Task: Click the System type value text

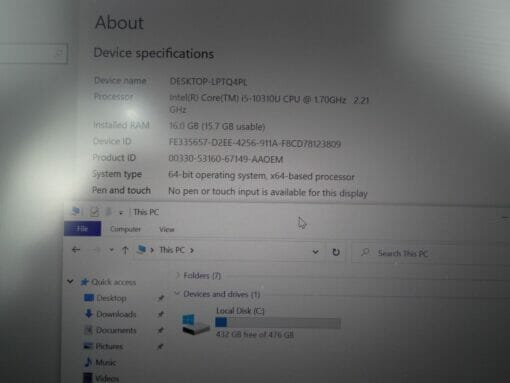Action: [x=261, y=176]
